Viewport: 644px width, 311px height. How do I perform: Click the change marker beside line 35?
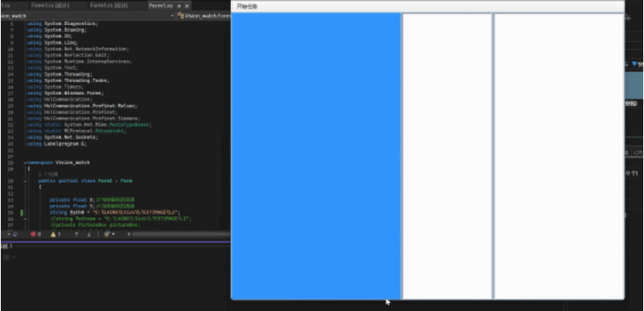(x=22, y=213)
